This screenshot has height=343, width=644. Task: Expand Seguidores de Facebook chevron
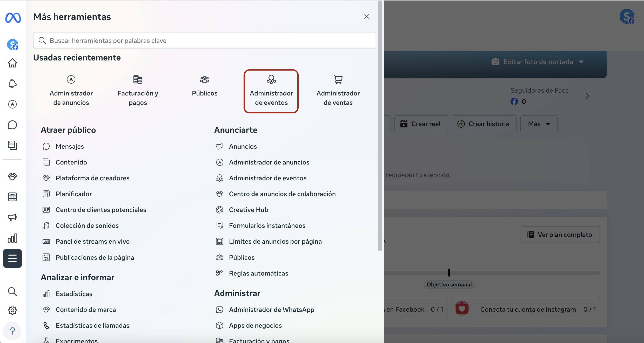coord(587,96)
